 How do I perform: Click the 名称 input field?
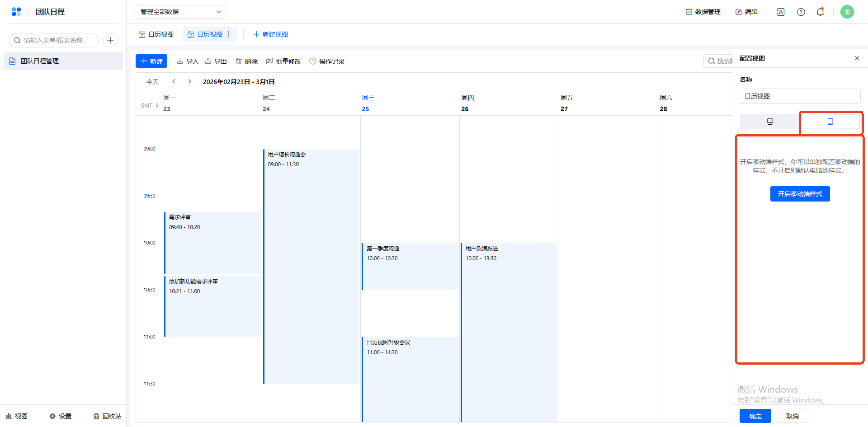pyautogui.click(x=800, y=96)
